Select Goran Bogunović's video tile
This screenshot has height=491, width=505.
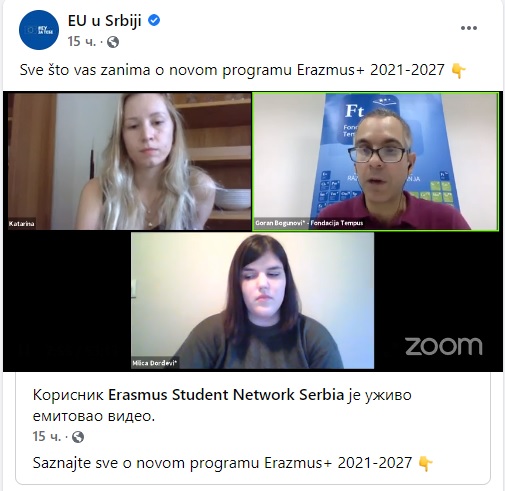pyautogui.click(x=376, y=162)
